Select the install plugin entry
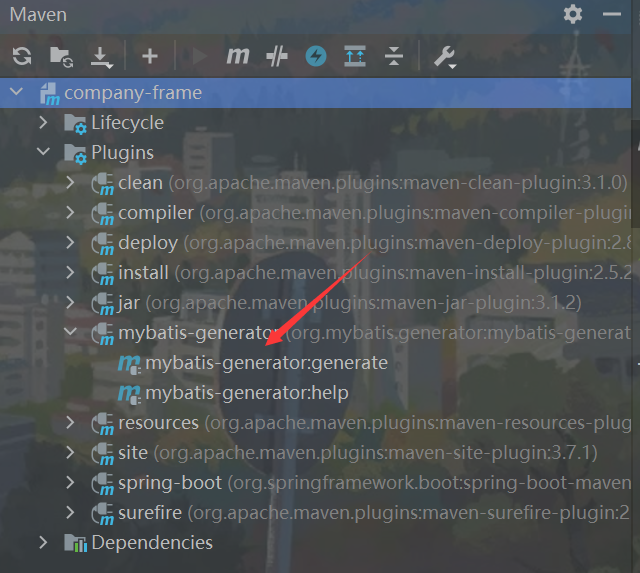Image resolution: width=640 pixels, height=573 pixels. coord(374,273)
